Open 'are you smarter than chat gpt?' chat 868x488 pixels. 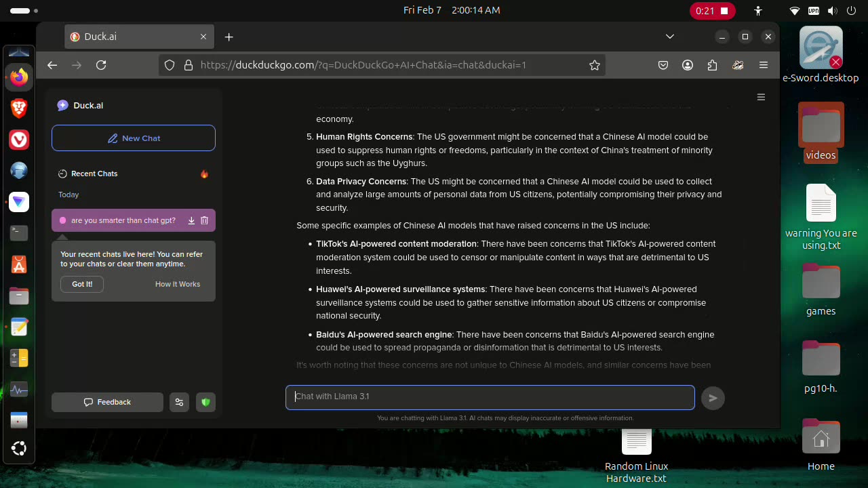123,220
